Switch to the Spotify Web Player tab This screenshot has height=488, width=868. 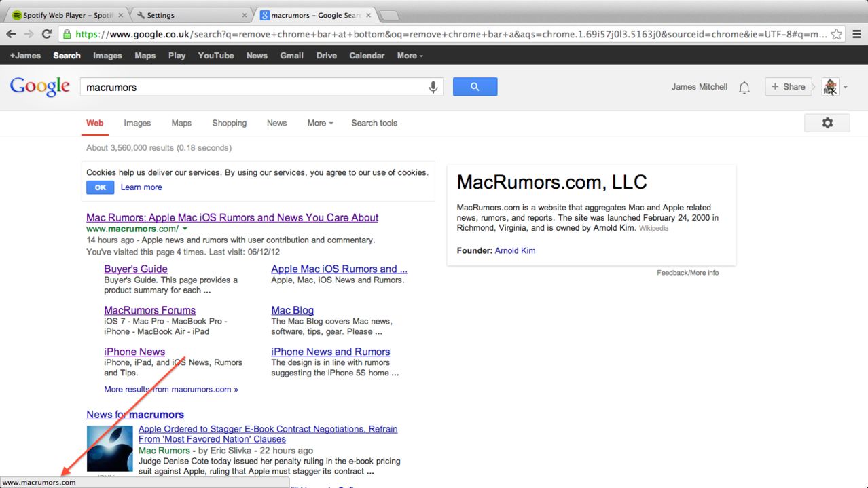(x=69, y=15)
